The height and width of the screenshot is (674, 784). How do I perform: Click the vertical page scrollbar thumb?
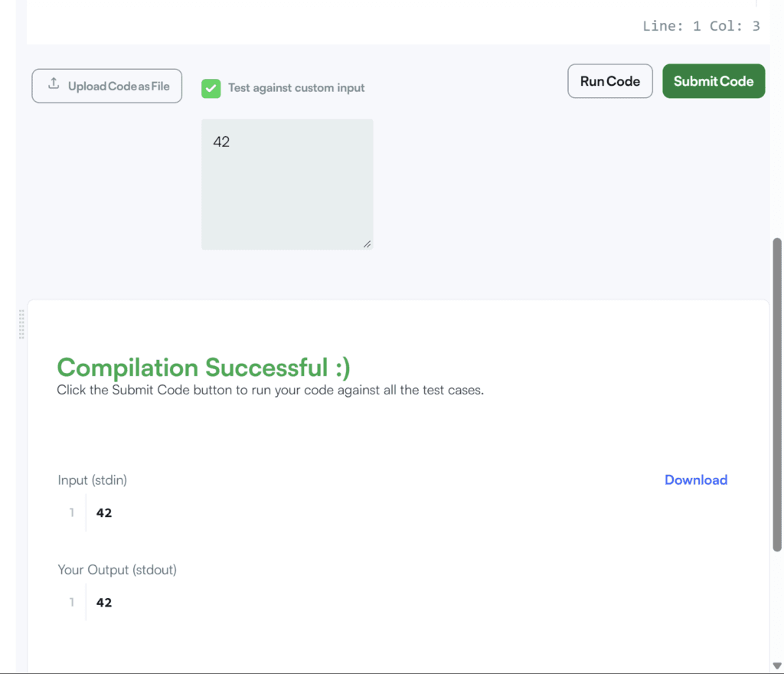[777, 395]
